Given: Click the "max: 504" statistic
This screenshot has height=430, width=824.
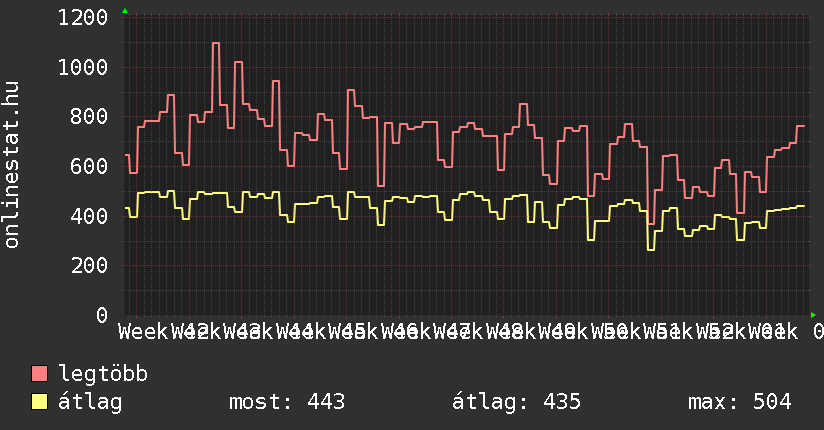Looking at the screenshot, I should (x=739, y=402).
